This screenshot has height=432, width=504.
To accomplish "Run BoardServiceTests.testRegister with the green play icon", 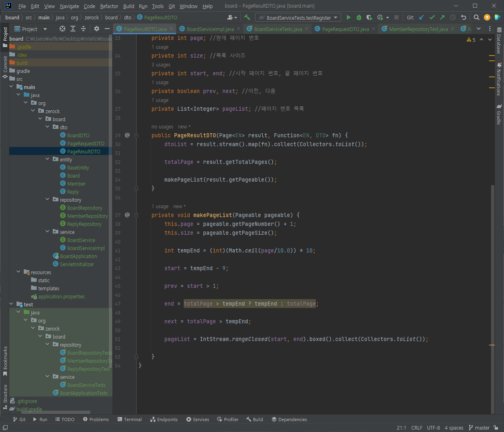I will pyautogui.click(x=348, y=17).
